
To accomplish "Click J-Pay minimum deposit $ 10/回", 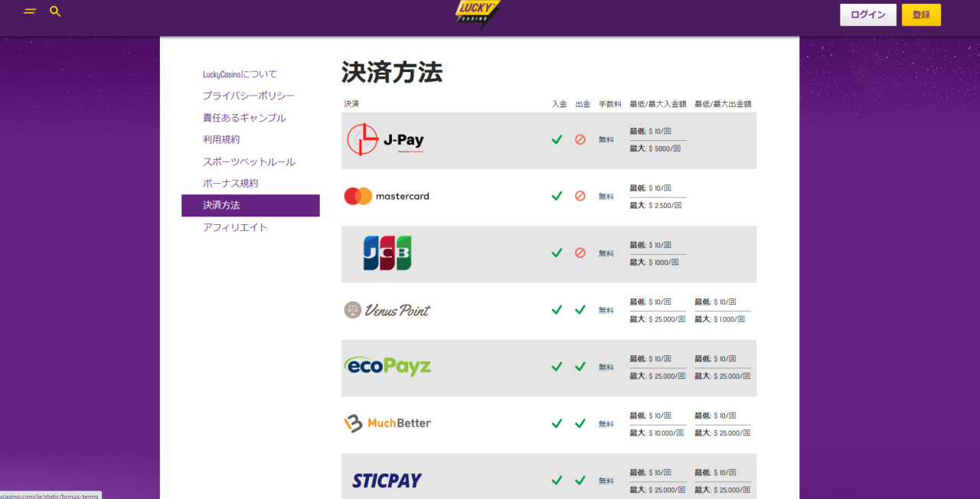I will click(x=650, y=132).
